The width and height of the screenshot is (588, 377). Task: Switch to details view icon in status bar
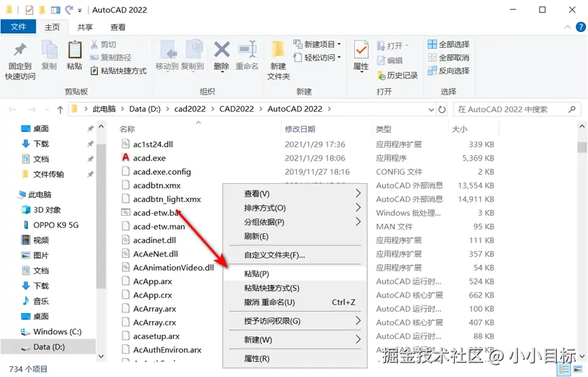(564, 369)
